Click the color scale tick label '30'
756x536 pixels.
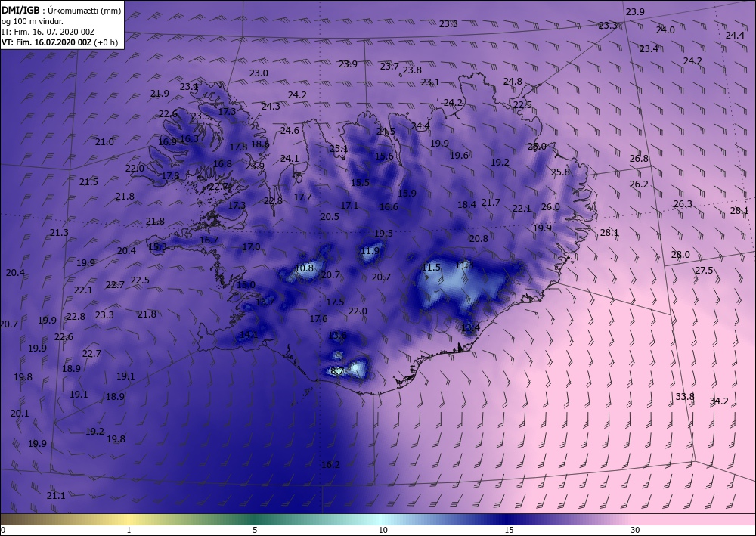[x=635, y=530]
